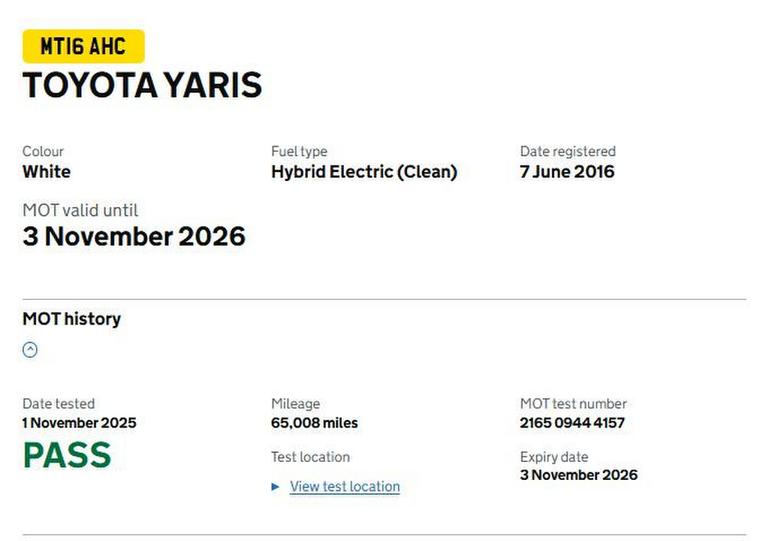Viewport: 759px width, 541px height.
Task: Click the Hybrid Electric (Clean) fuel value
Action: coord(364,172)
